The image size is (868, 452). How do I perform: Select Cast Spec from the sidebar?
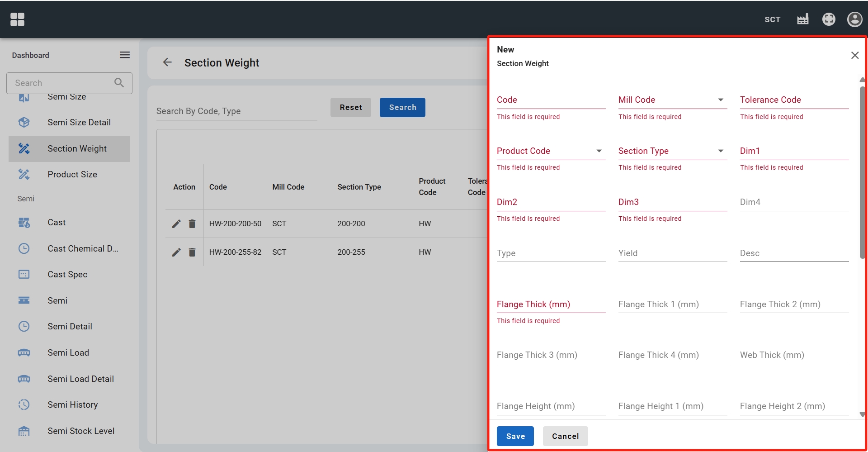point(67,275)
